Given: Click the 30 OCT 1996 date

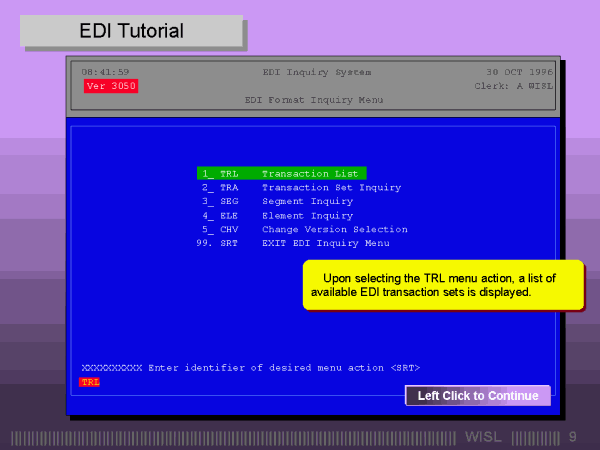Looking at the screenshot, I should [519, 72].
